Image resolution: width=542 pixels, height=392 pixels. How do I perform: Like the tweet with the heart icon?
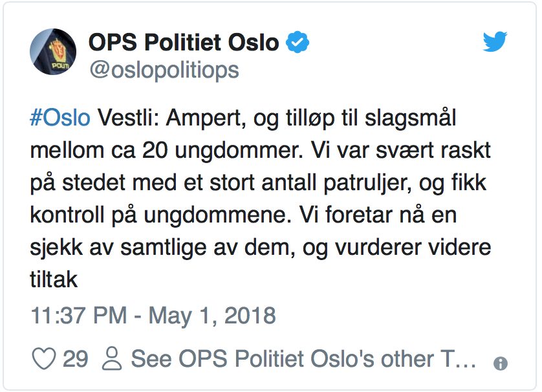click(43, 358)
